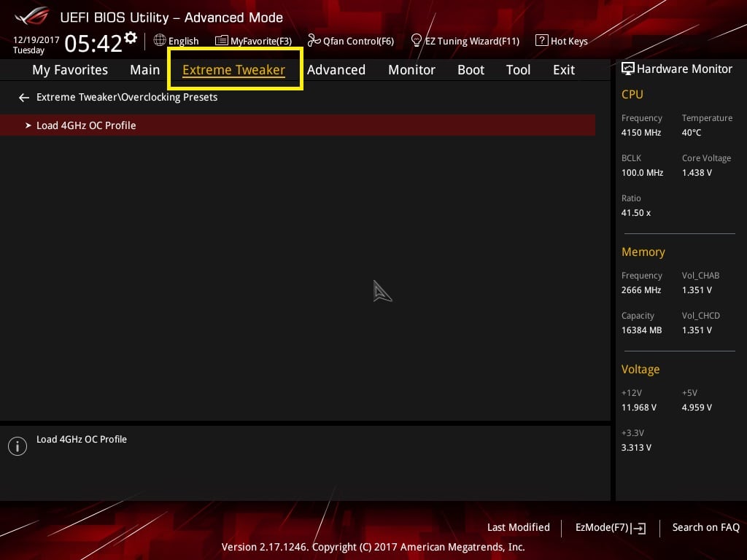Open the Exit tab
Image resolution: width=747 pixels, height=560 pixels.
[564, 70]
